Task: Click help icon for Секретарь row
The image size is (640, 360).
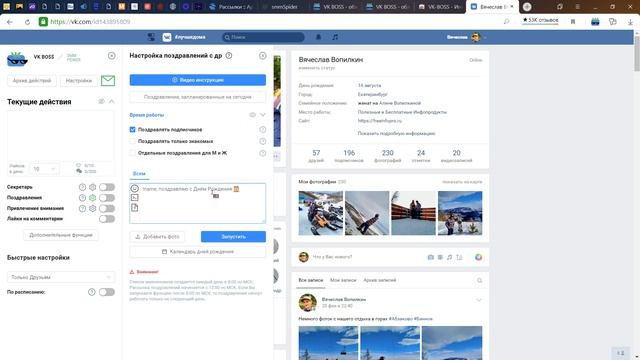Action: point(82,187)
